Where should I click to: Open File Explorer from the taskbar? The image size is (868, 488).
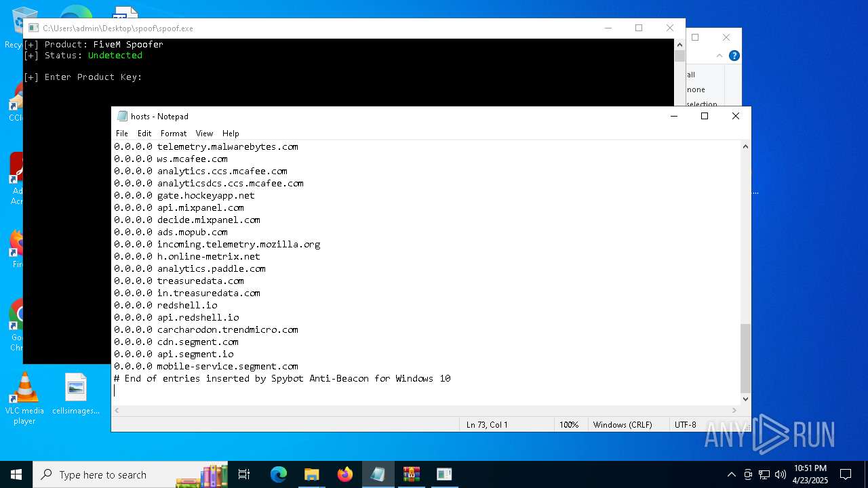(x=312, y=474)
